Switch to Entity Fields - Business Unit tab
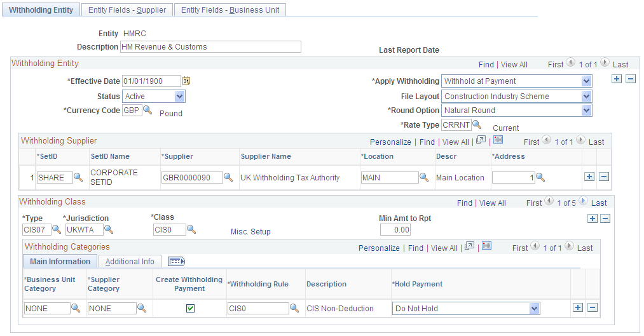644x336 pixels. tap(230, 10)
